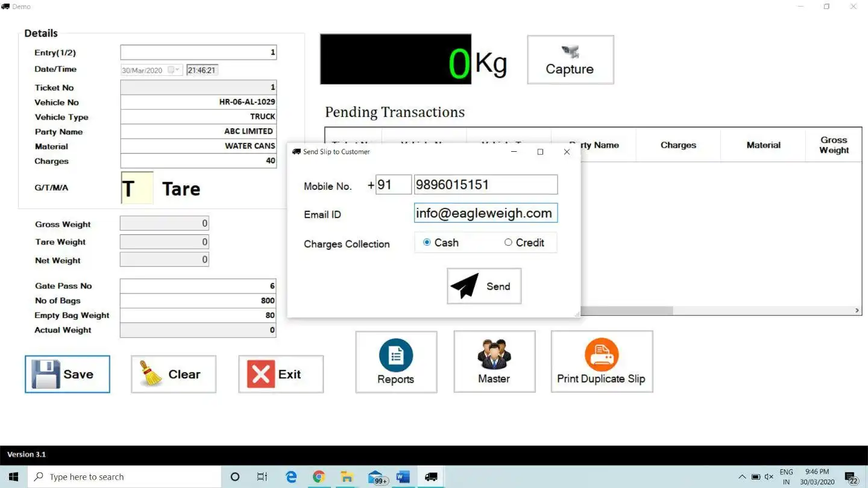Image resolution: width=868 pixels, height=488 pixels.
Task: Open Windows Start menu
Action: click(x=13, y=477)
